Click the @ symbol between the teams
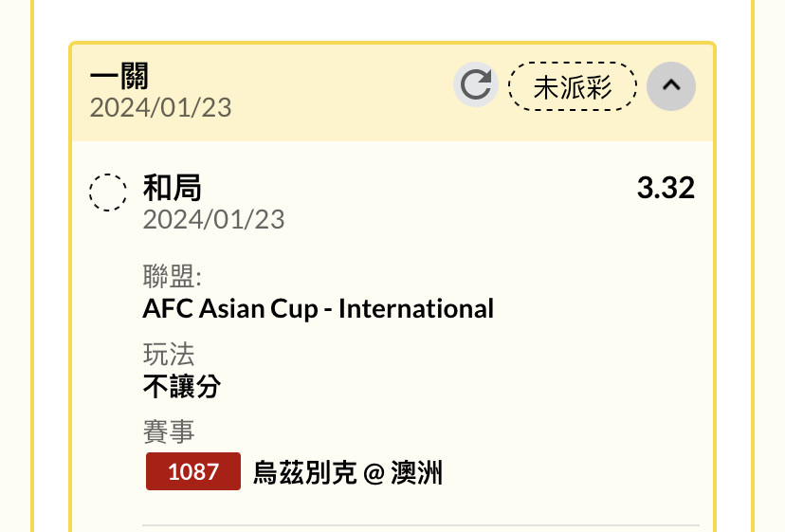785x532 pixels. tap(374, 473)
